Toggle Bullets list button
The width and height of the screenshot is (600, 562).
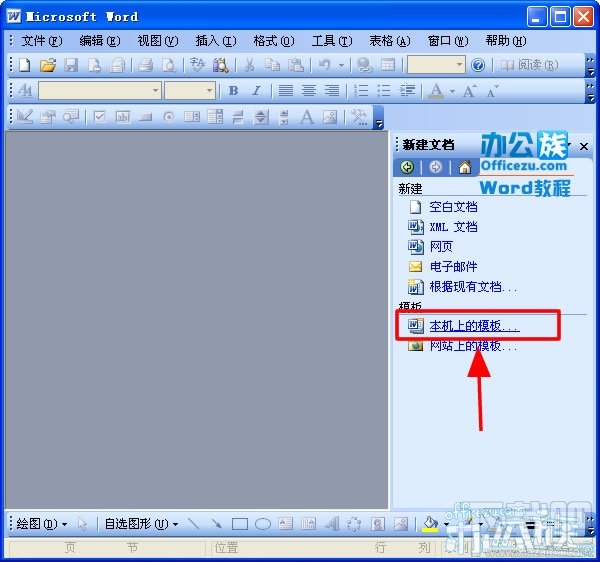click(384, 91)
